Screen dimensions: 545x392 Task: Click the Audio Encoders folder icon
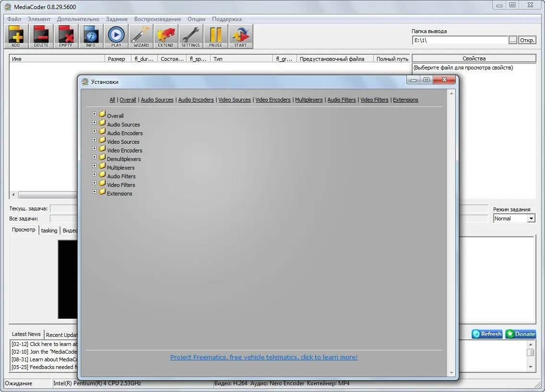click(x=102, y=131)
